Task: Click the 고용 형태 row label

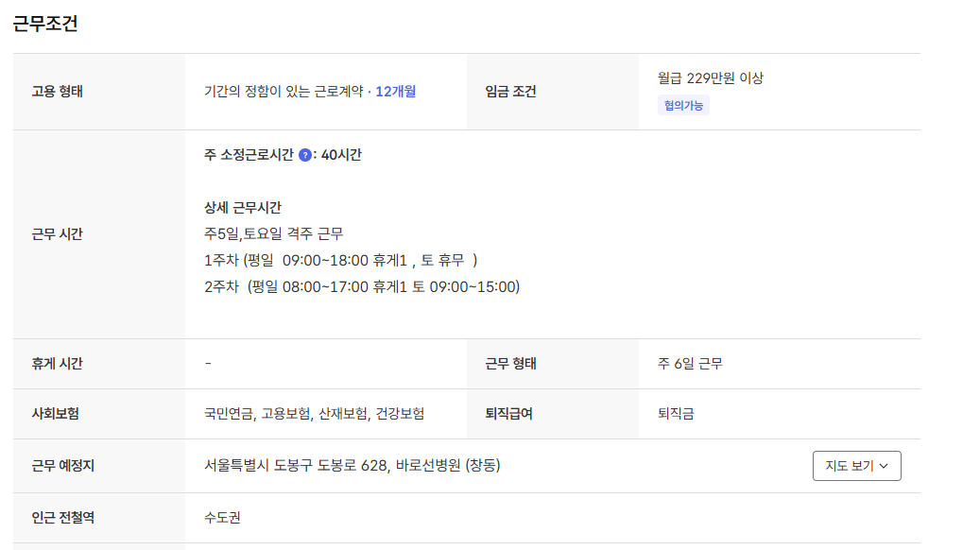Action: click(58, 92)
